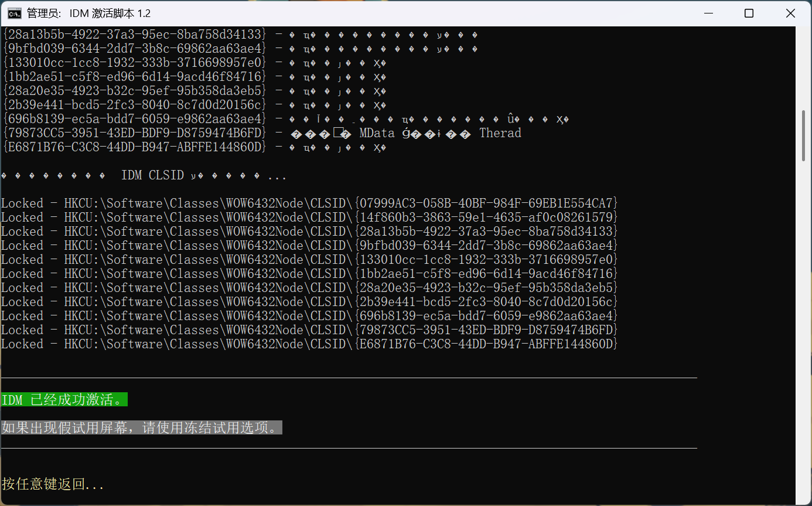Click the topmost GUID line starting with {28a13b5b
812x506 pixels.
tap(136, 35)
